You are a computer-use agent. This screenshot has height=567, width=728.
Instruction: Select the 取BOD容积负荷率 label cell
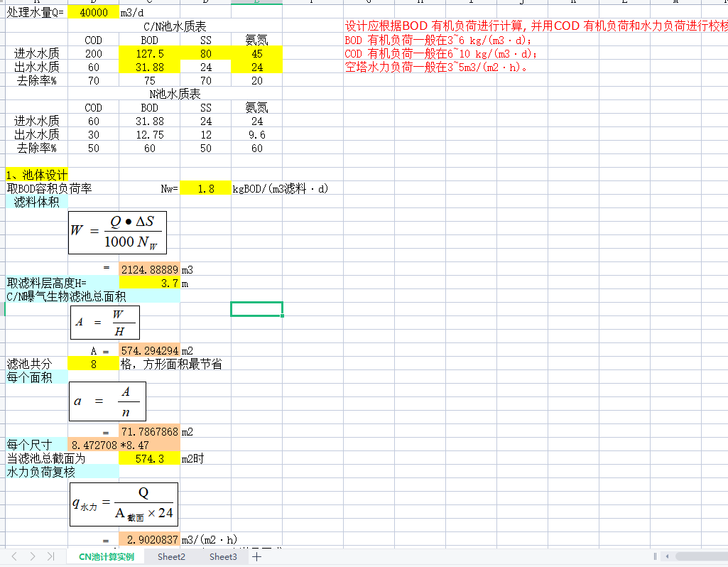click(49, 188)
